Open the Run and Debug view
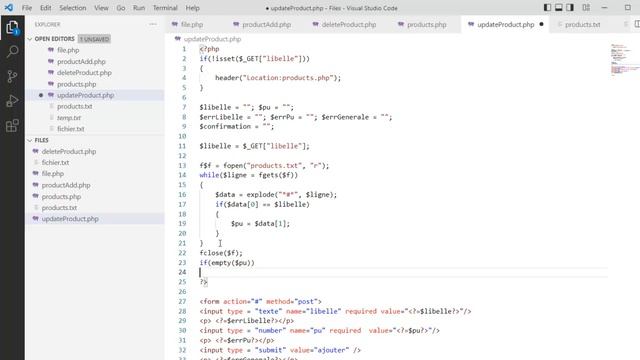640x360 pixels. 12,101
